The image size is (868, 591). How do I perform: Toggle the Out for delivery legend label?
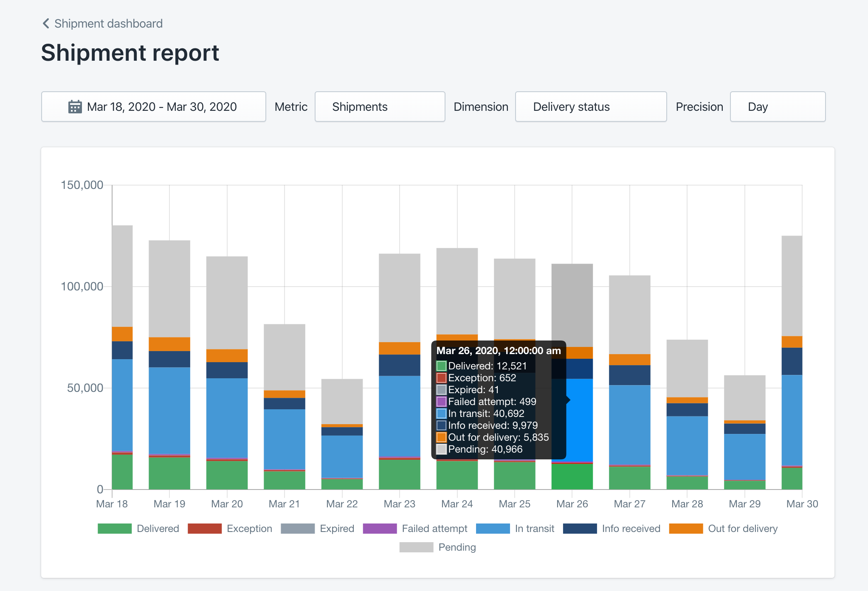click(x=742, y=529)
